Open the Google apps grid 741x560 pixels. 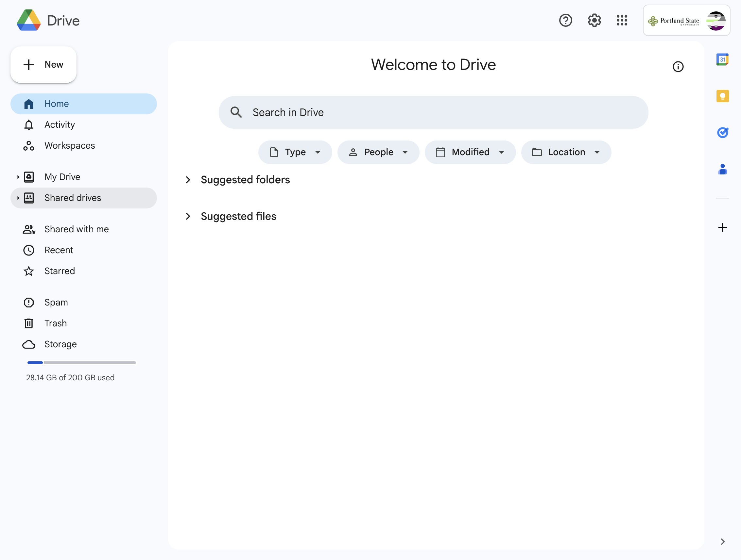(x=622, y=20)
